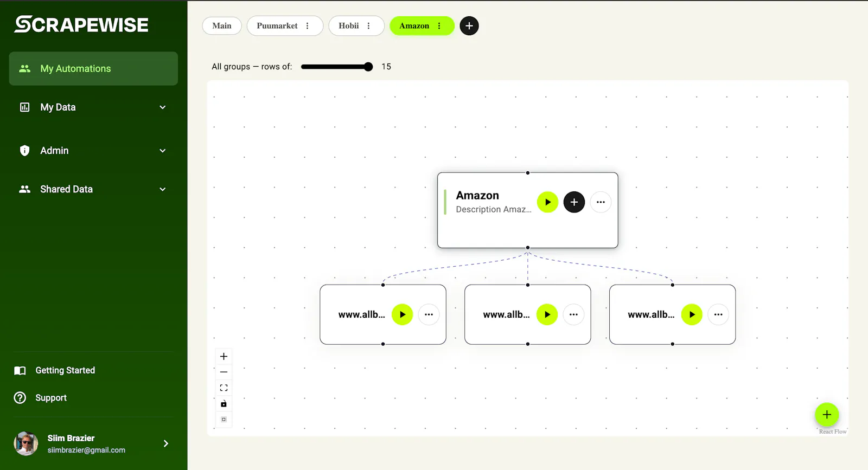Fit view of the flow canvas

224,388
